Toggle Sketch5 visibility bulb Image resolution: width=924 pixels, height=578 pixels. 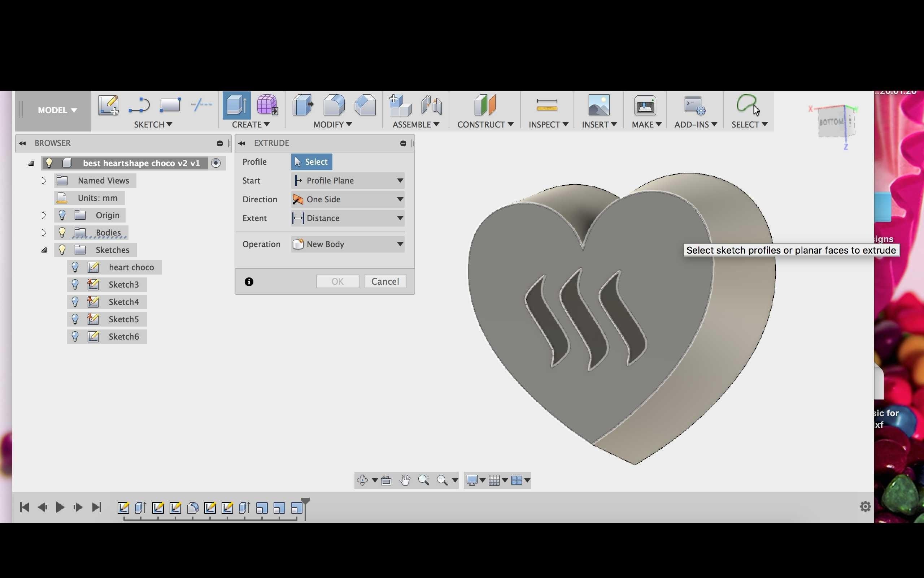pos(75,319)
